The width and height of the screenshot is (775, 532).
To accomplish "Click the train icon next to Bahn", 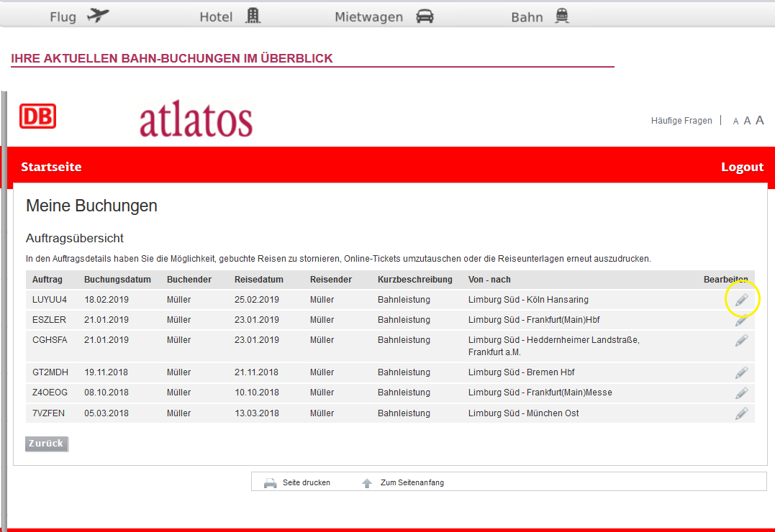I will [562, 16].
